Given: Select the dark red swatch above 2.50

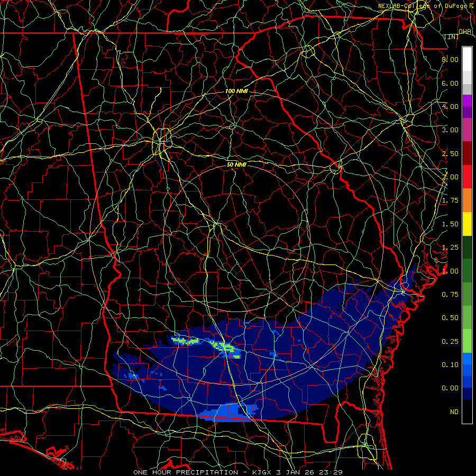Looking at the screenshot, I should click(467, 153).
